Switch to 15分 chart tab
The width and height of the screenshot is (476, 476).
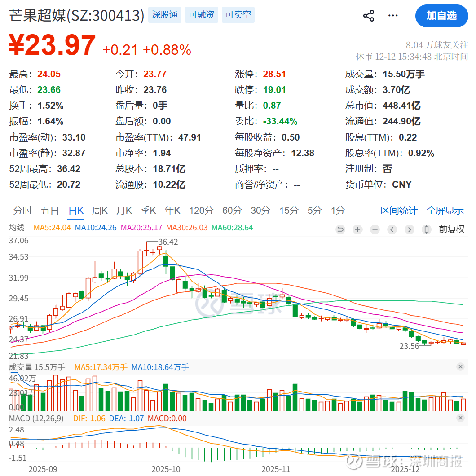point(289,210)
